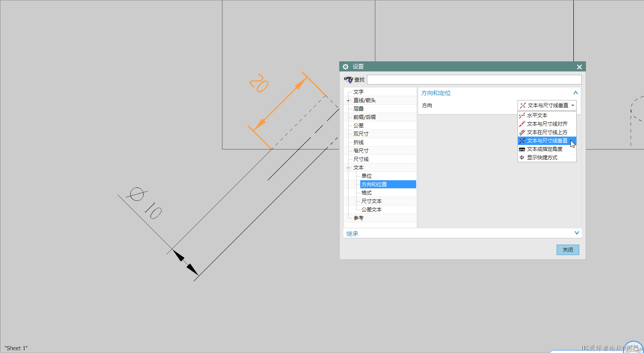The image size is (644, 353).
Task: Click the 显示快捷方式 arrow icon
Action: 522,158
